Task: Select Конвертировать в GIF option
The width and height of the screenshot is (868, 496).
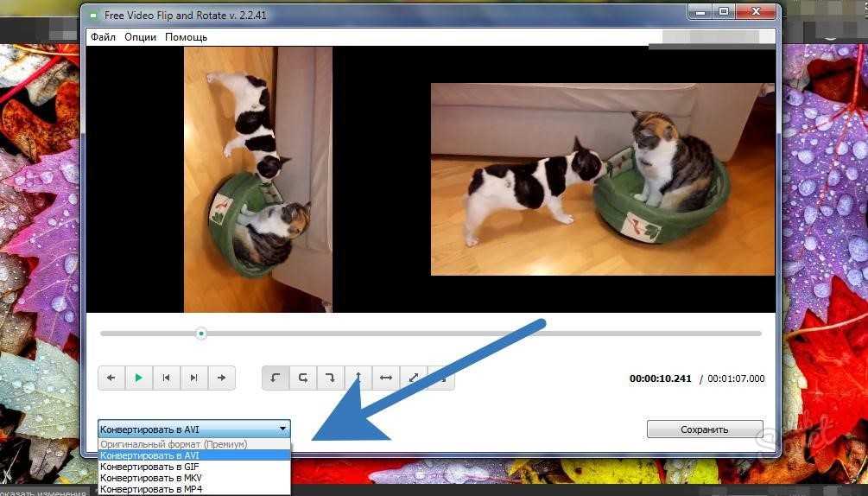Action: pyautogui.click(x=193, y=467)
